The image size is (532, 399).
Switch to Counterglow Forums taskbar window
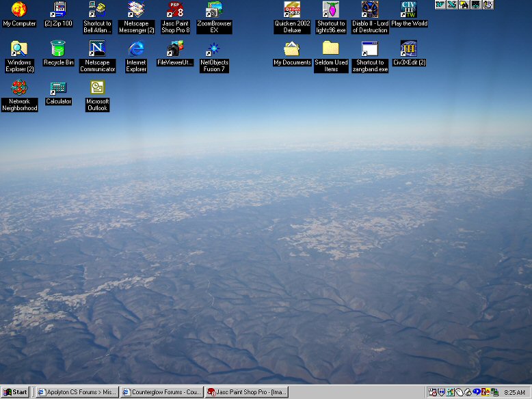coord(162,392)
